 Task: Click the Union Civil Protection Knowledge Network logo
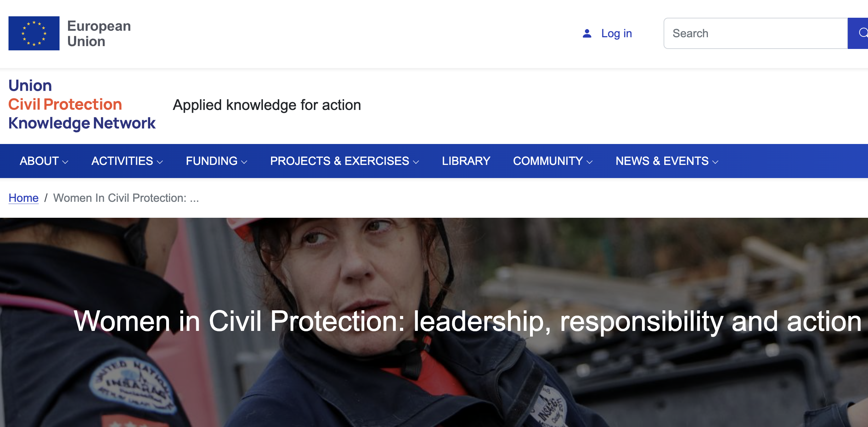click(82, 105)
